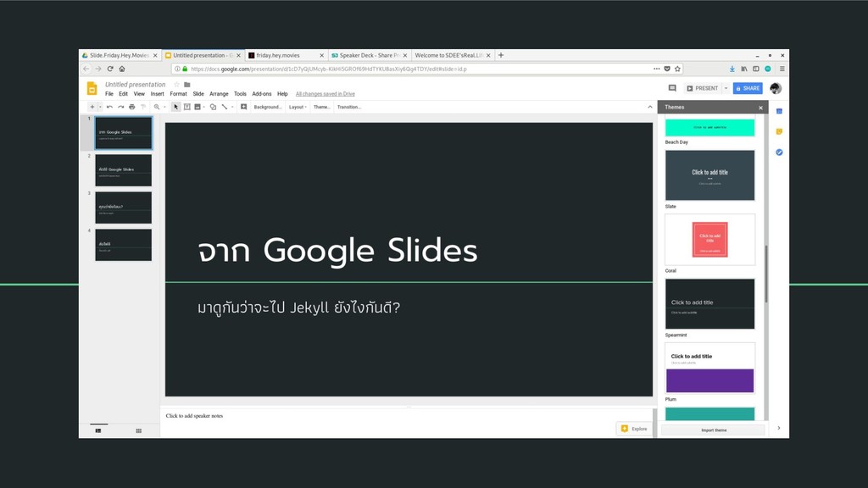
Task: Open the Arrange menu
Action: click(219, 94)
